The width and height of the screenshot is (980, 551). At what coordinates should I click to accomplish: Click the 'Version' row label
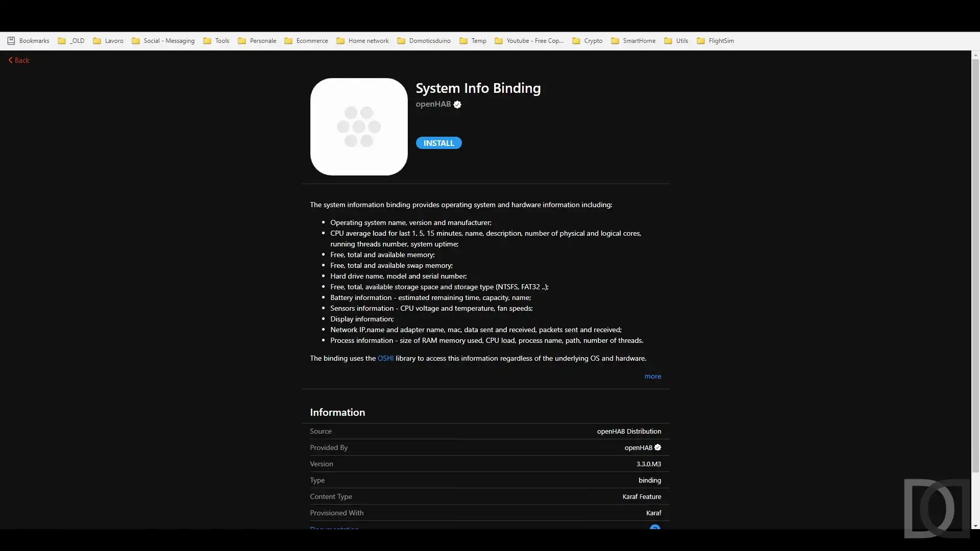coord(322,464)
